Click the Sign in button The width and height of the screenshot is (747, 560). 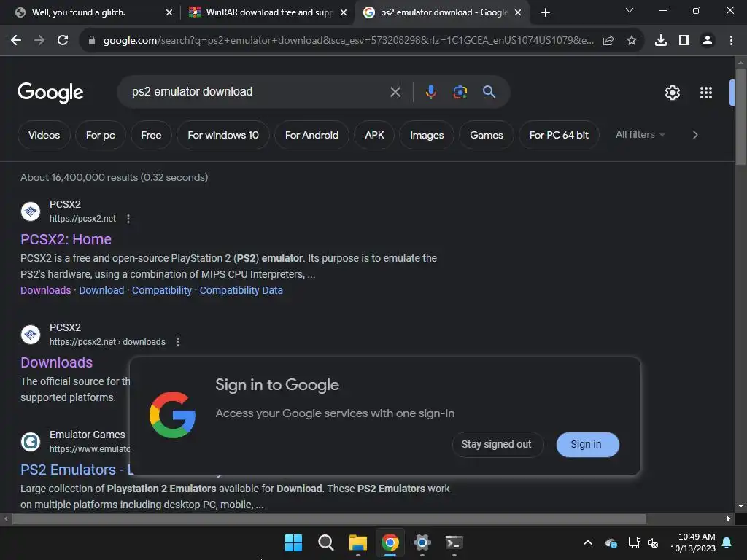click(x=587, y=444)
